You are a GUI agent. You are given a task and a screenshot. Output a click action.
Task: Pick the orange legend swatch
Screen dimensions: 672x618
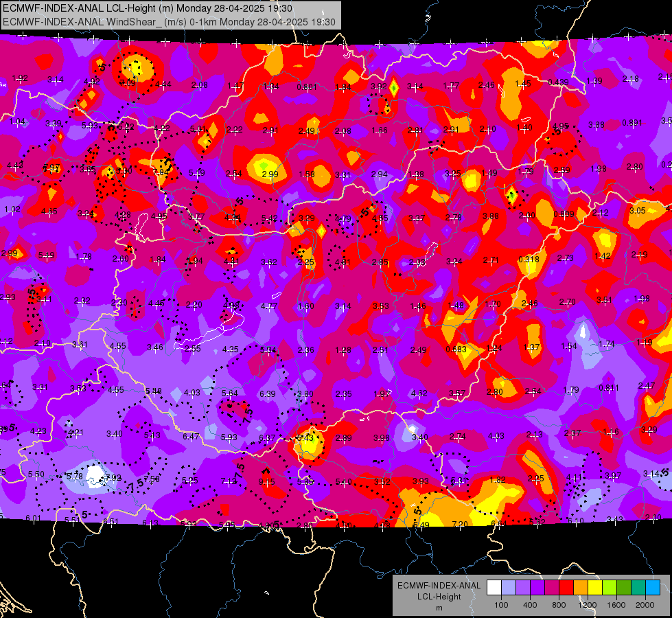581,588
